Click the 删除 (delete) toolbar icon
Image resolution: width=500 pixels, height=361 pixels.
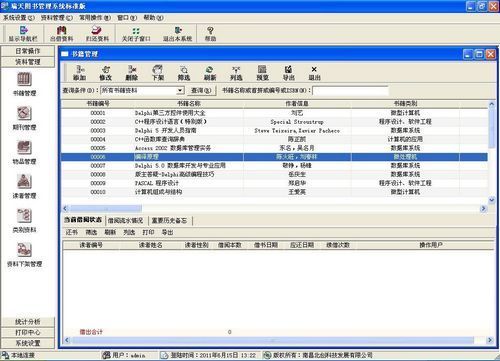point(132,70)
